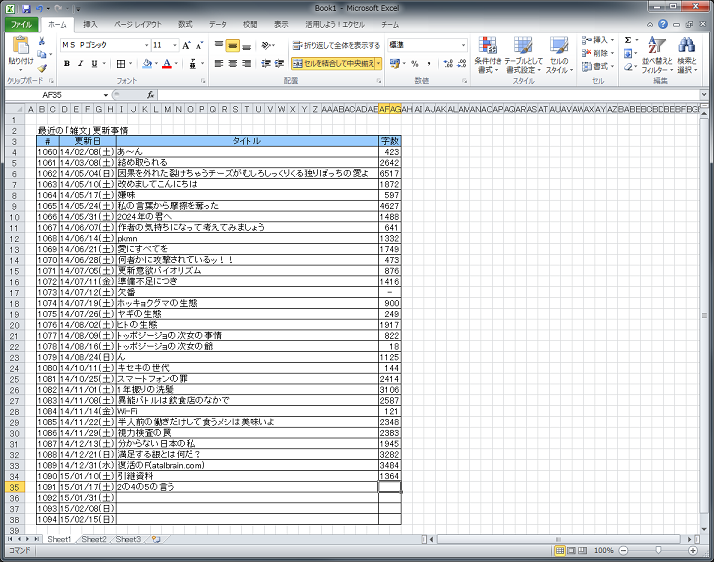Toggle bold formatting
Image resolution: width=714 pixels, height=562 pixels.
coord(66,63)
